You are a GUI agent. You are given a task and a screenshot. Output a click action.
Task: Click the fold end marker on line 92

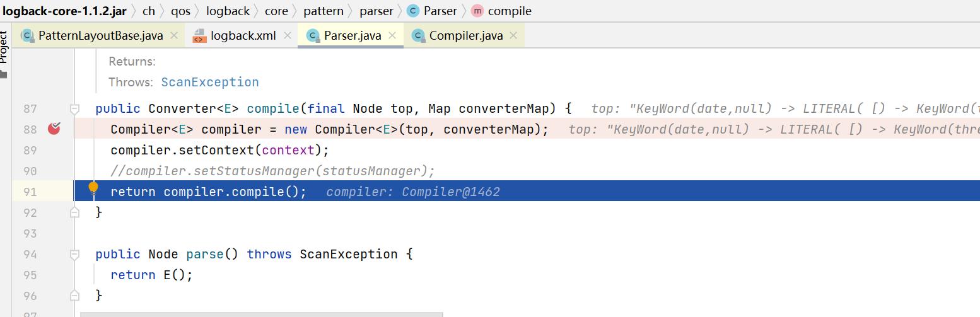coord(74,212)
